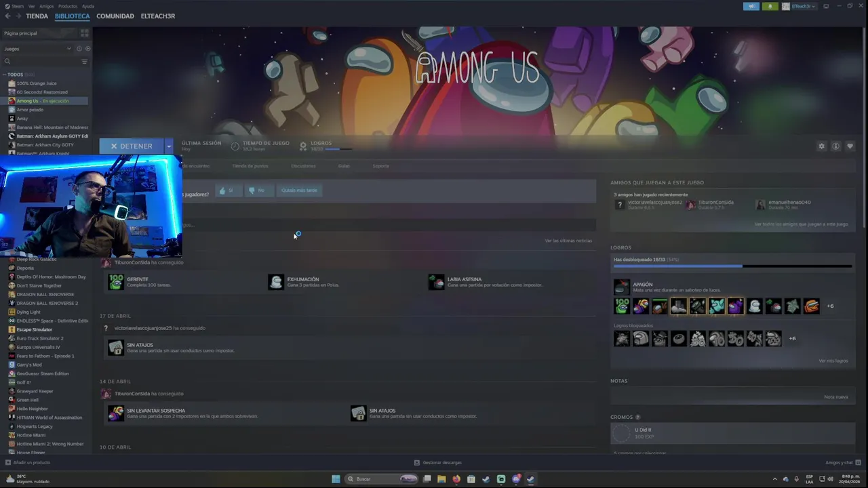Screen dimensions: 868x488
Task: Open Gestionar descargas
Action: click(438, 462)
